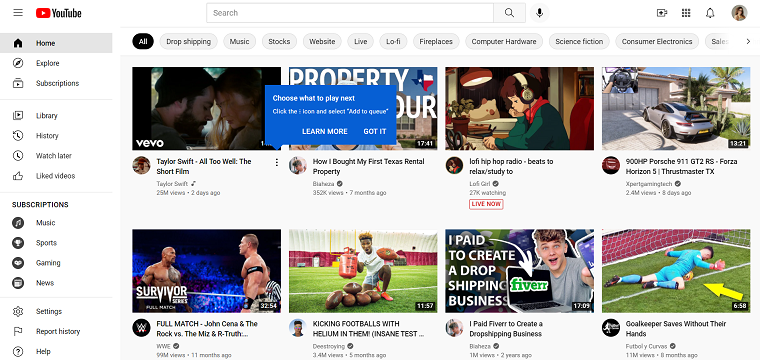Click the search magnifier button
The height and width of the screenshot is (360, 760).
(509, 13)
